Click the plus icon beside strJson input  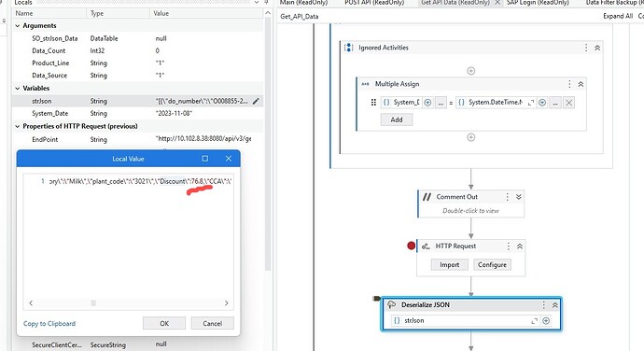(x=546, y=320)
